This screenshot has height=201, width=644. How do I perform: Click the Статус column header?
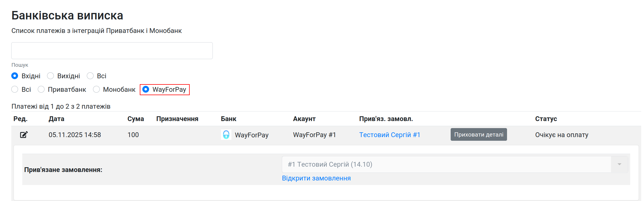pos(546,119)
